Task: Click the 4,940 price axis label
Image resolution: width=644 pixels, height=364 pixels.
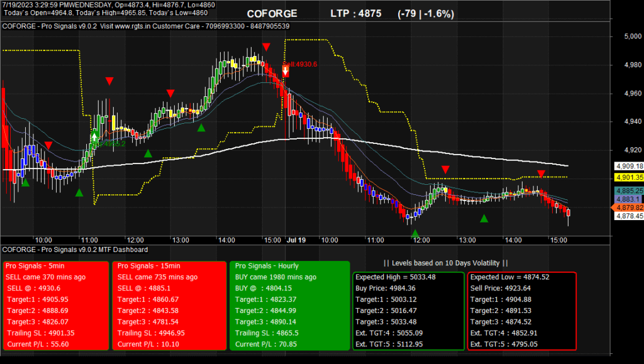Action: 633,121
